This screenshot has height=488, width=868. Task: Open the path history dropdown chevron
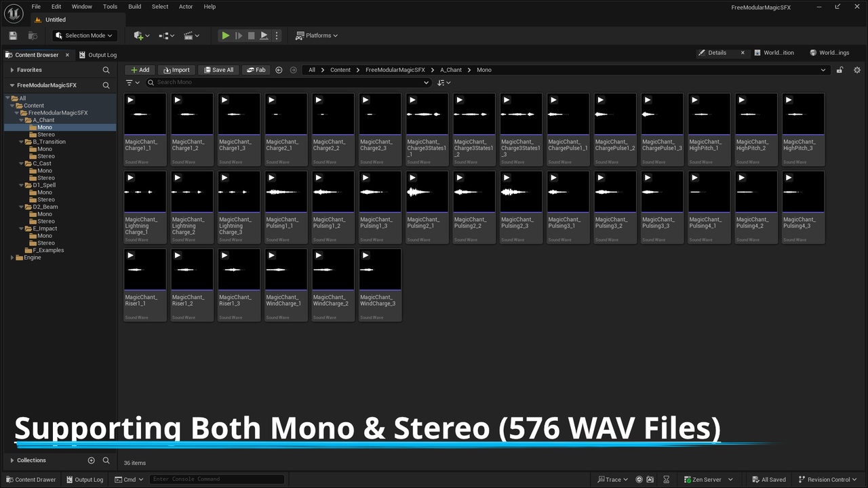[823, 70]
